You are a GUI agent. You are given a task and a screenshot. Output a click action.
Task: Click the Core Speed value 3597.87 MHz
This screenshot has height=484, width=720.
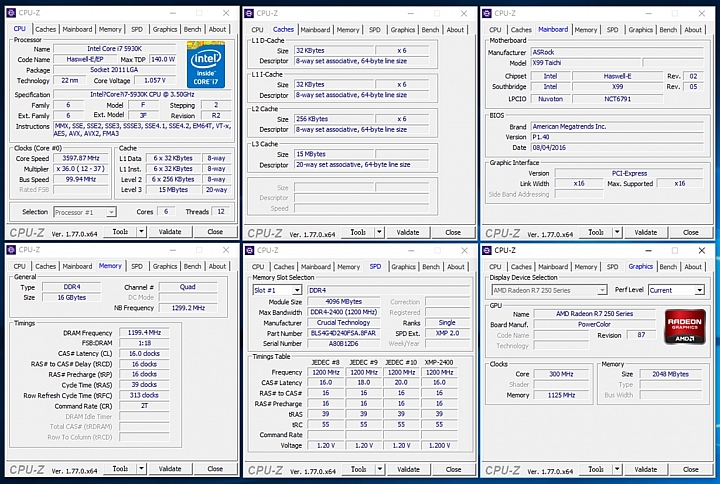81,158
